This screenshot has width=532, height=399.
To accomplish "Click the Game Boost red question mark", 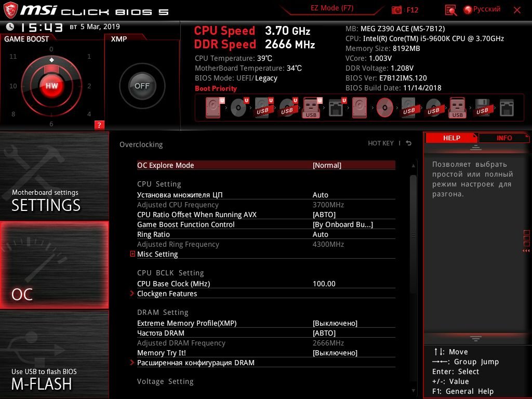I will click(99, 125).
